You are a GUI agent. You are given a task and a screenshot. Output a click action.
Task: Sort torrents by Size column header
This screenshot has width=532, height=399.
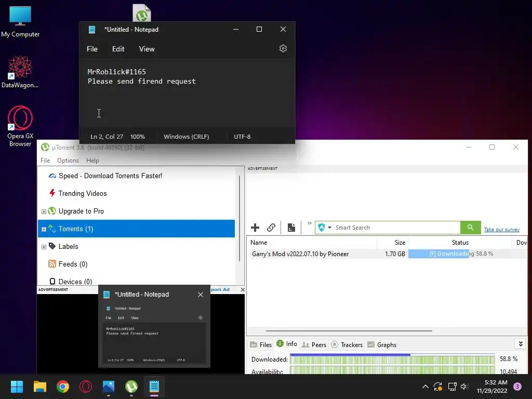pos(393,243)
